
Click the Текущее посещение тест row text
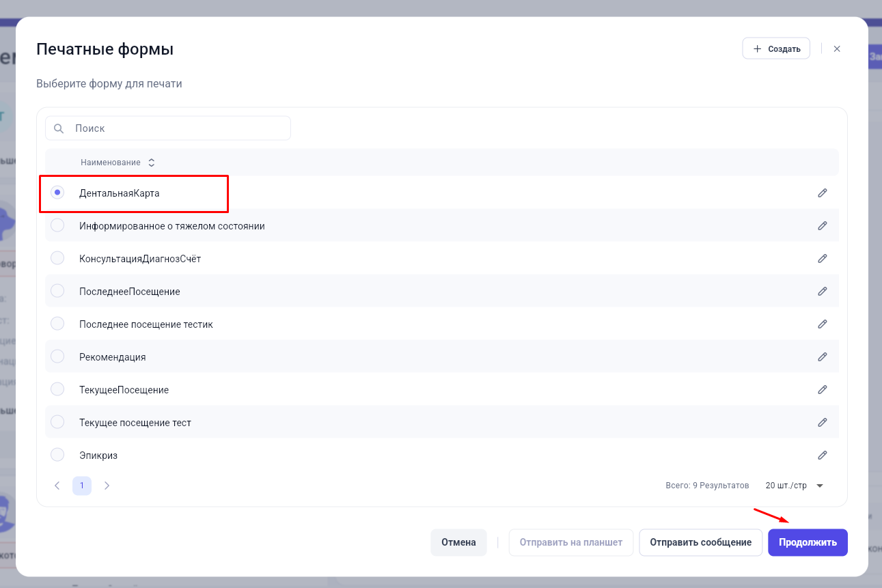(135, 423)
